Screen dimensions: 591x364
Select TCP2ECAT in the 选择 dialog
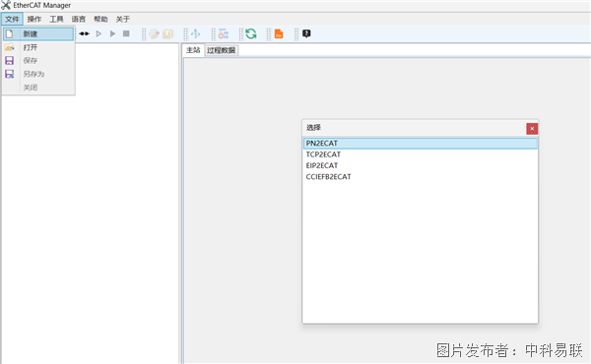[x=421, y=154]
